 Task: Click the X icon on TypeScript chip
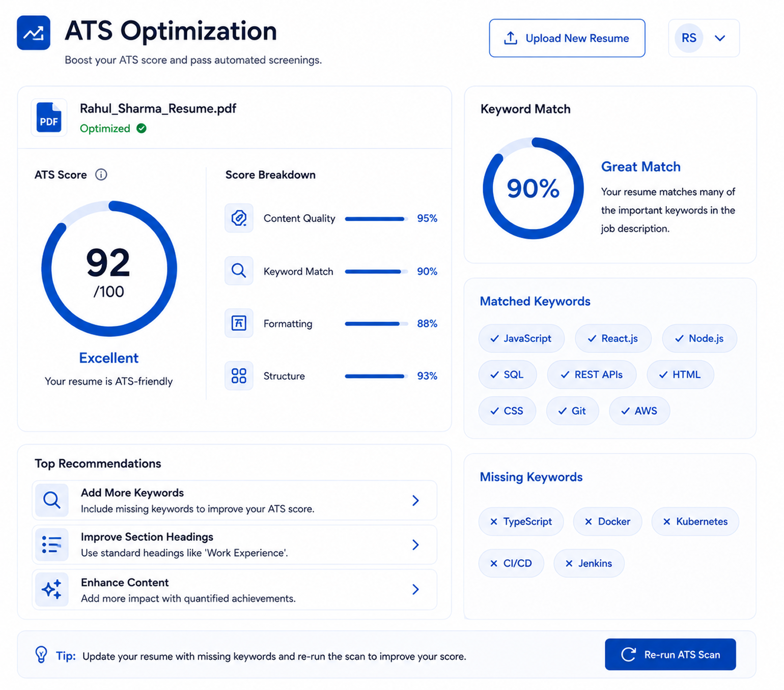point(493,522)
